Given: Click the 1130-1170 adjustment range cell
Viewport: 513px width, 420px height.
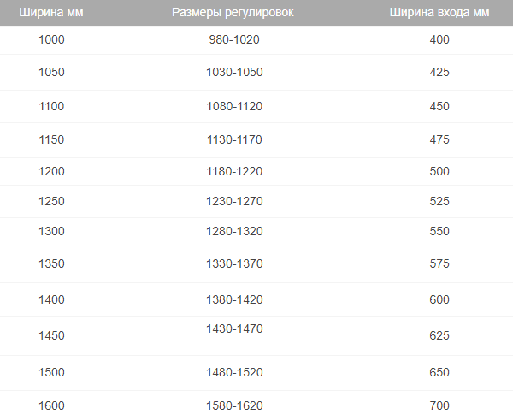Looking at the screenshot, I should pyautogui.click(x=234, y=139).
